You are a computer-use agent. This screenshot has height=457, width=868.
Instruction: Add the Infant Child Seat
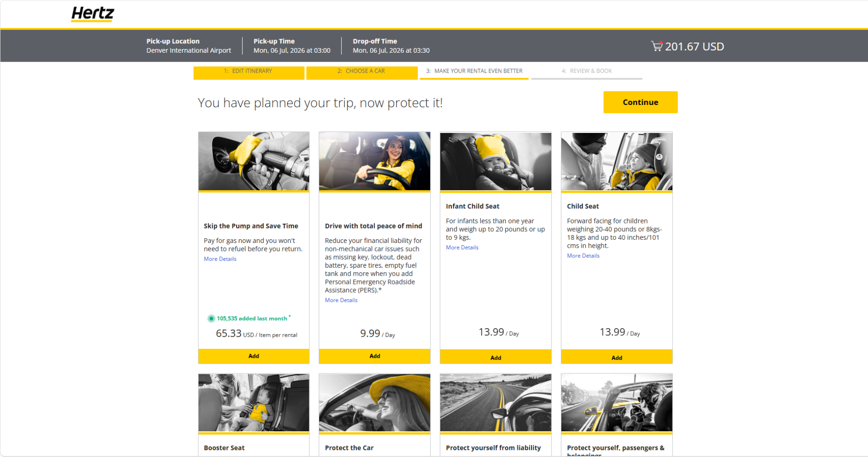[x=496, y=357]
